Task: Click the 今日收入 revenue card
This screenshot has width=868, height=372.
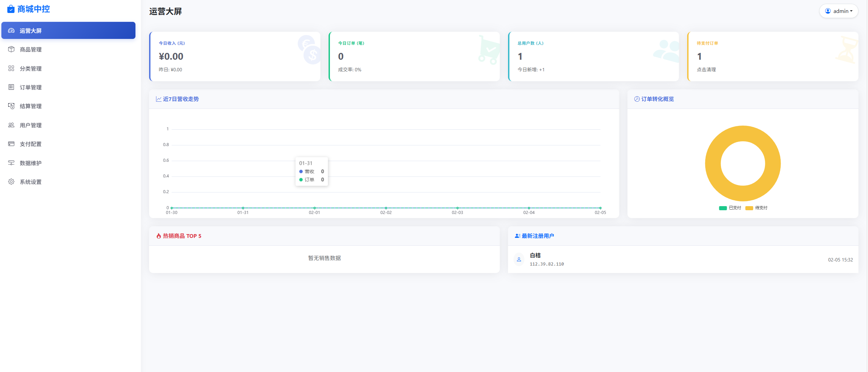Action: click(x=235, y=57)
